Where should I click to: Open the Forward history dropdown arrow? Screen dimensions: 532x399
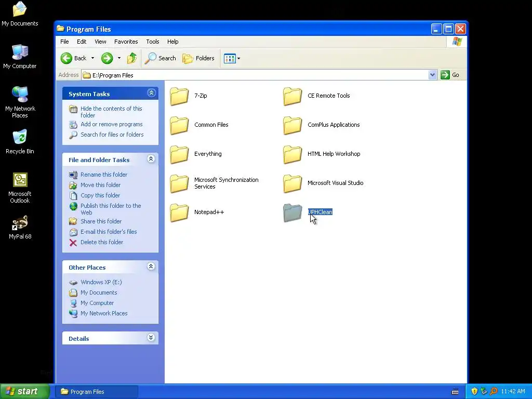119,58
